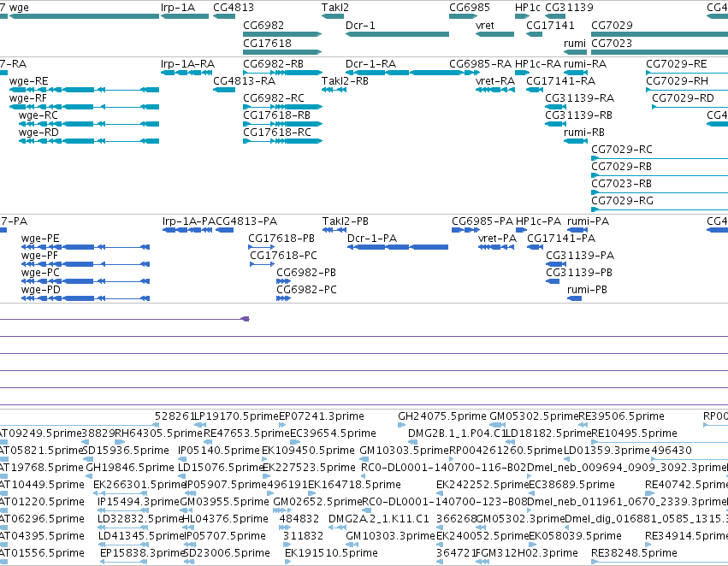Open the Dcr-1-PA protein label

pyautogui.click(x=372, y=239)
